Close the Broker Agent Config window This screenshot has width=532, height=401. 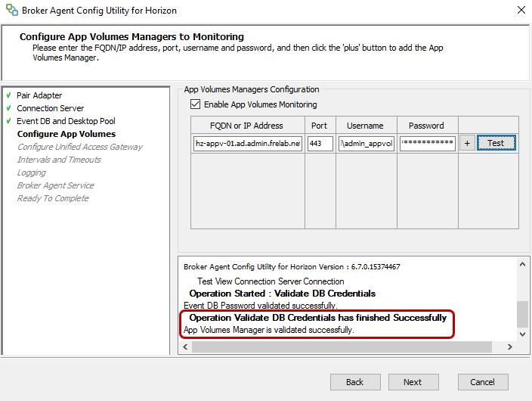[521, 10]
